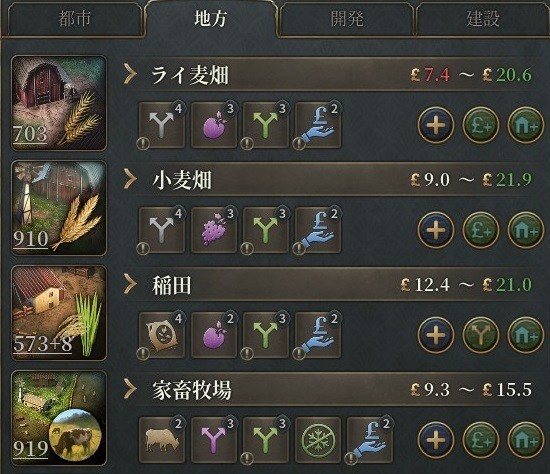Click the green fork-arrow button for 稲田
This screenshot has width=550, height=474.
tap(481, 335)
